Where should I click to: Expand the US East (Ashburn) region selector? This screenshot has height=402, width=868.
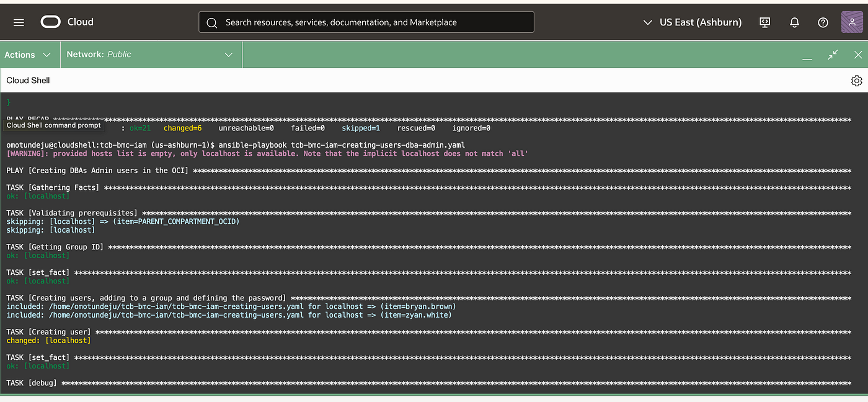692,22
